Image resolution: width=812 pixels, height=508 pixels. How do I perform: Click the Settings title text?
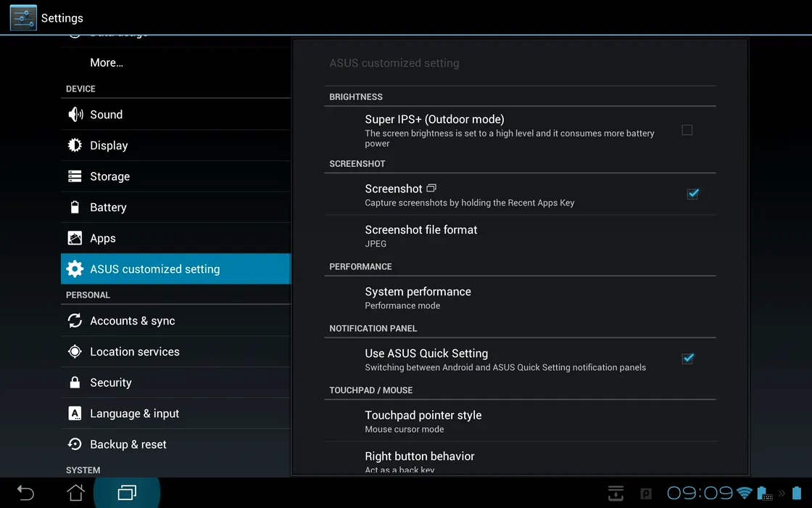[62, 18]
